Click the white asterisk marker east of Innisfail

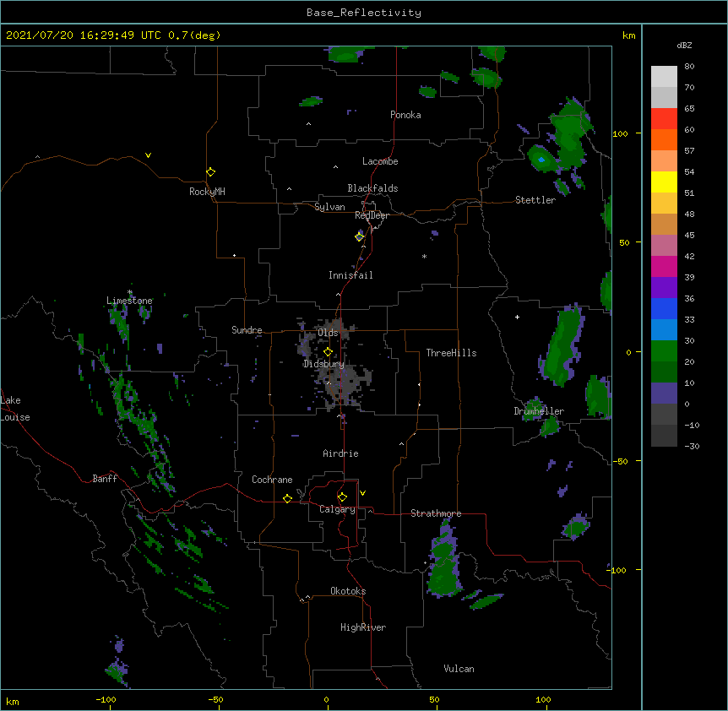pyautogui.click(x=424, y=256)
